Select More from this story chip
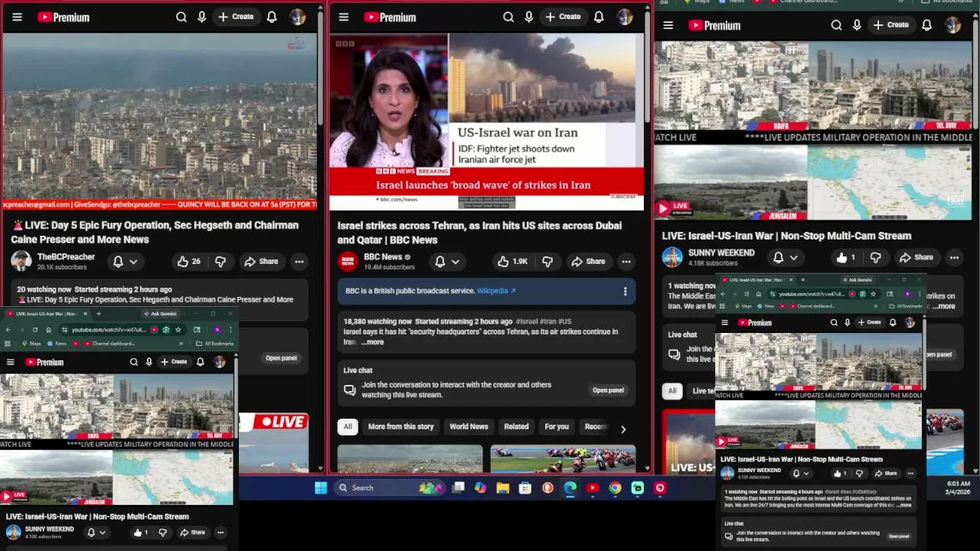Screen dimensions: 980x551 click(400, 426)
